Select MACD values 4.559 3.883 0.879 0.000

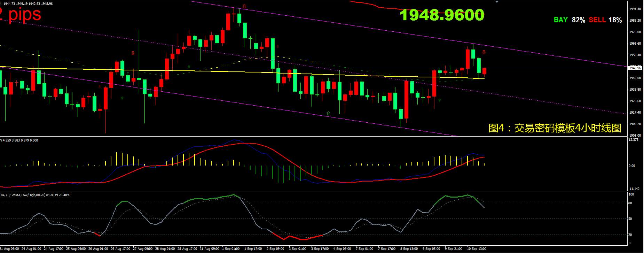click(20, 140)
